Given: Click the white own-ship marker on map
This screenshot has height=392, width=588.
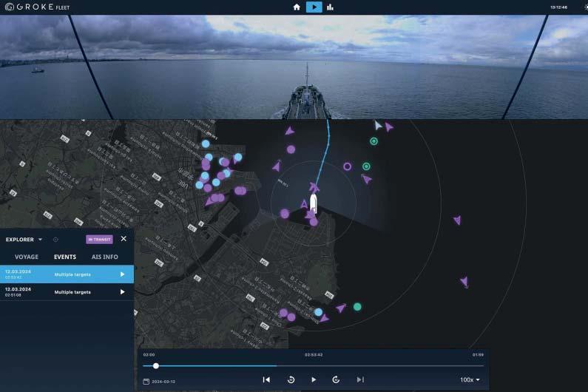Looking at the screenshot, I should (313, 203).
